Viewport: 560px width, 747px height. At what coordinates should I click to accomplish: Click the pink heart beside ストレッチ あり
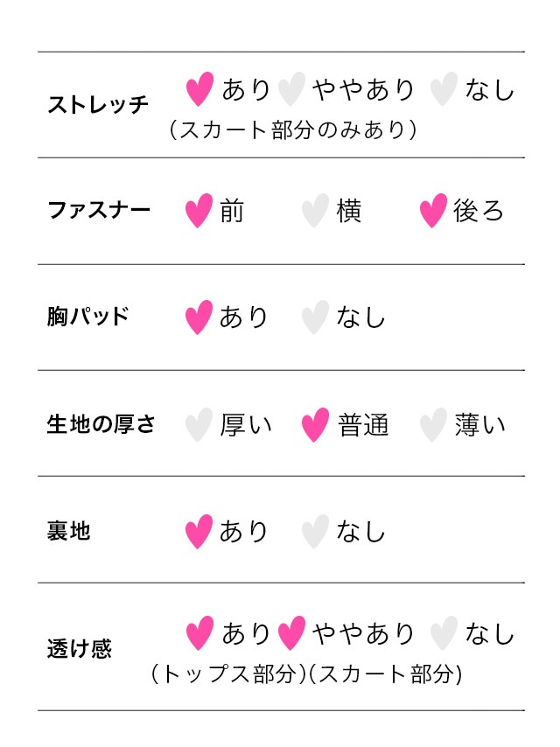pyautogui.click(x=199, y=89)
